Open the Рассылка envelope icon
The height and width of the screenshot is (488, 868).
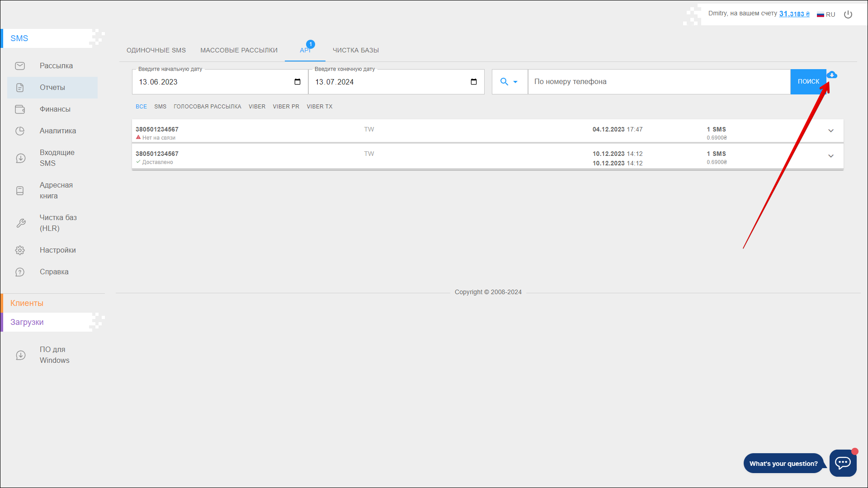click(x=20, y=66)
